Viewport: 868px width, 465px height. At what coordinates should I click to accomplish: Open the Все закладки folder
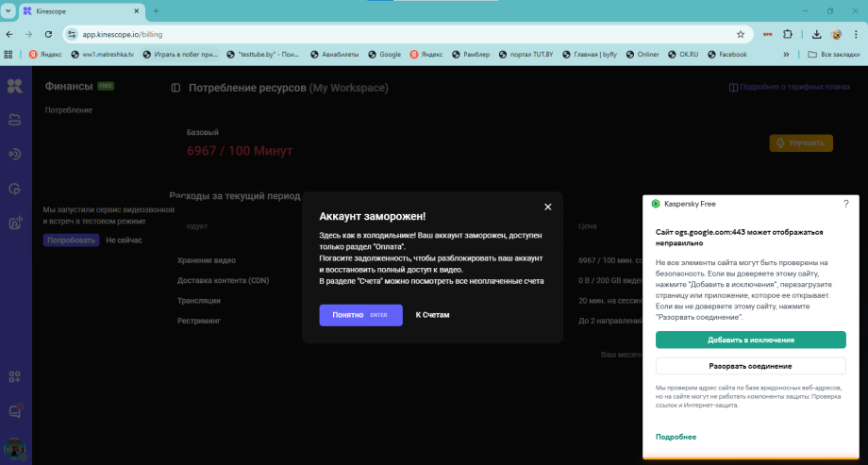pyautogui.click(x=834, y=55)
